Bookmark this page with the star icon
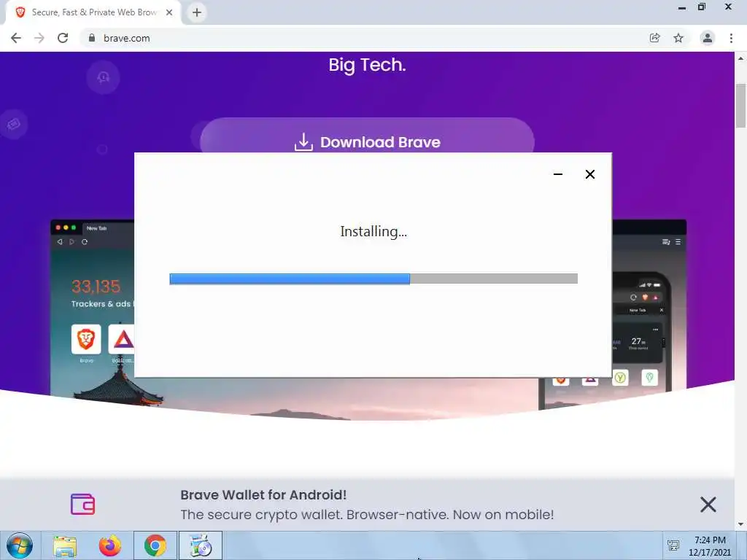The height and width of the screenshot is (560, 747). point(678,38)
